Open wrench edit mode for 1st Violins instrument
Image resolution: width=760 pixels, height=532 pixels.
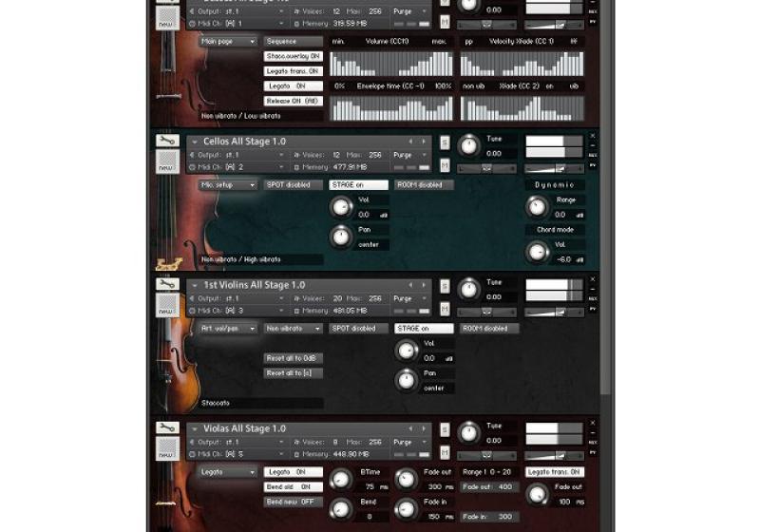tap(167, 284)
